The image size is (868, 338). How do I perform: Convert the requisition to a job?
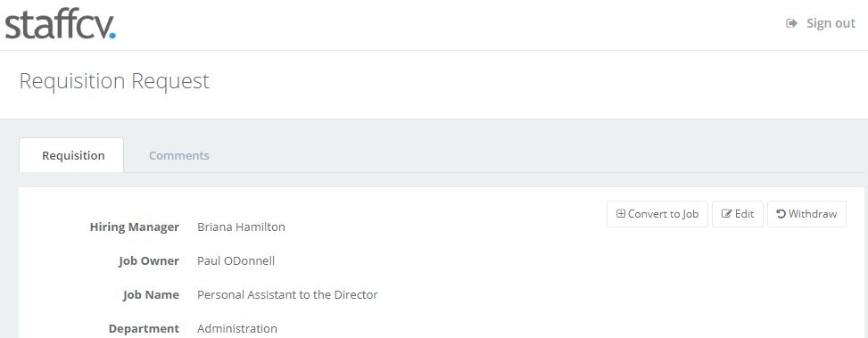[x=657, y=214]
